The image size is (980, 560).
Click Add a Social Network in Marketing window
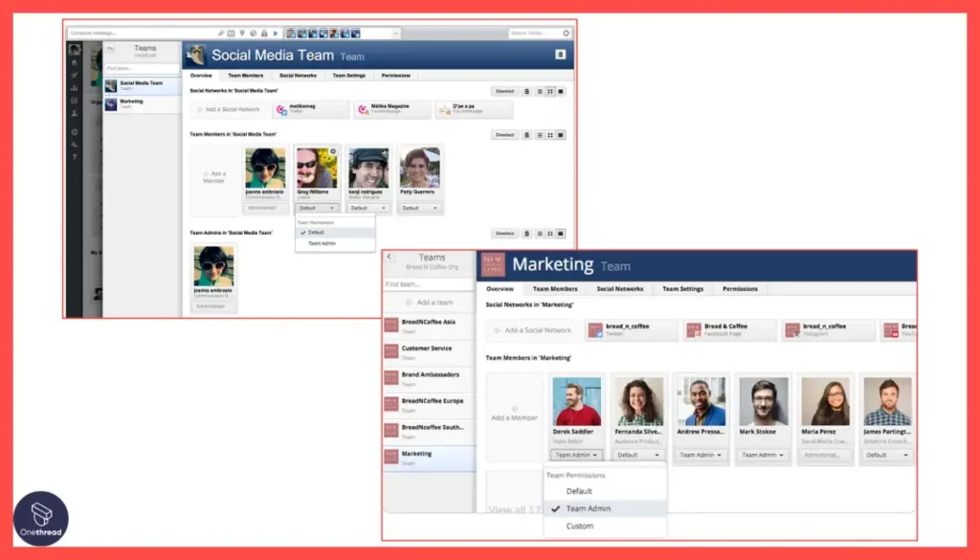(533, 330)
